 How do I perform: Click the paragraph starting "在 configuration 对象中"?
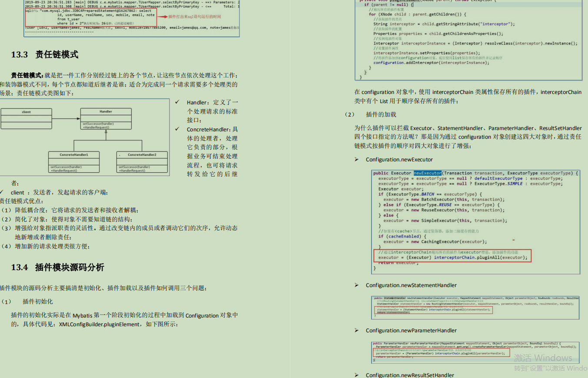click(x=468, y=97)
